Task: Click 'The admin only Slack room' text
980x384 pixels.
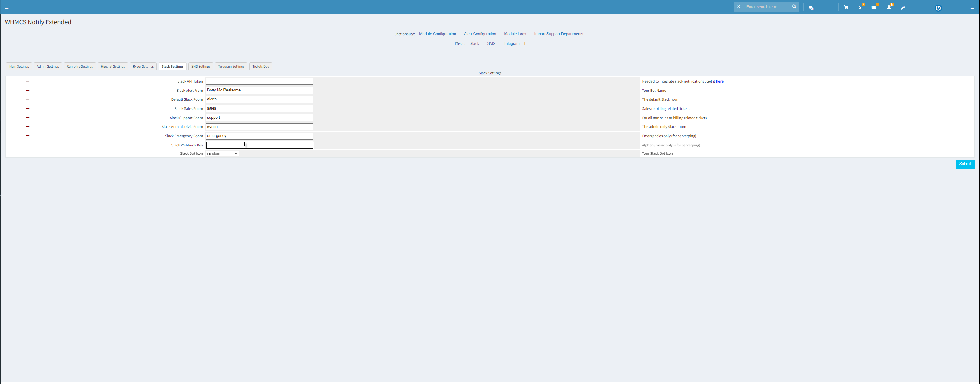Action: [x=664, y=127]
